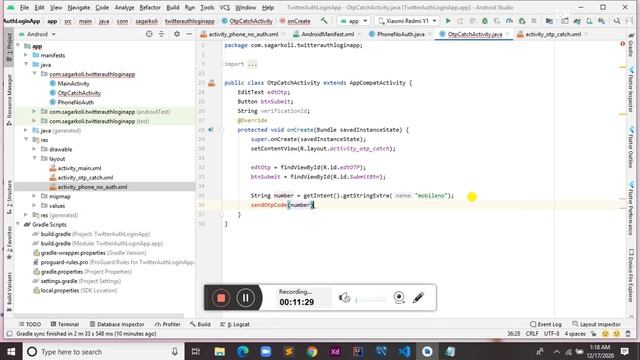Select activity_main.xml in layout folder
Screen dimensions: 640x360
pos(79,168)
